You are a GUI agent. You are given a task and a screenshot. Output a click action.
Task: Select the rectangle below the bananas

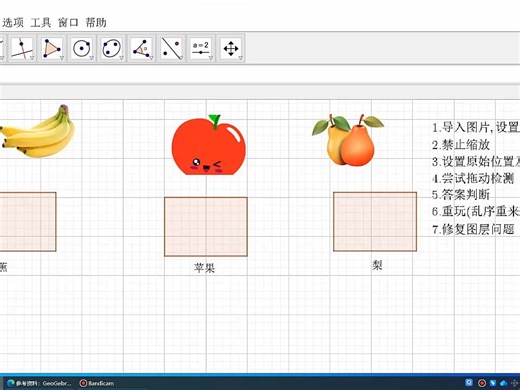coord(28,222)
